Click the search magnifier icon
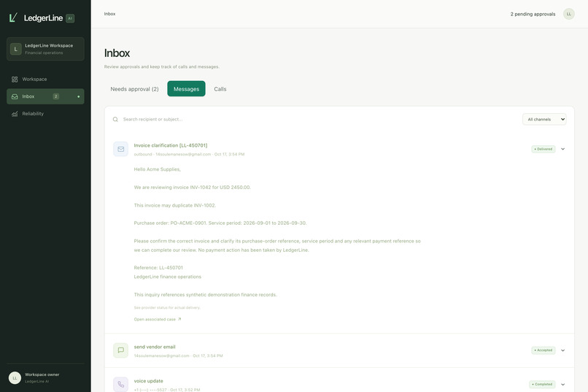The image size is (588, 392). coord(115,119)
